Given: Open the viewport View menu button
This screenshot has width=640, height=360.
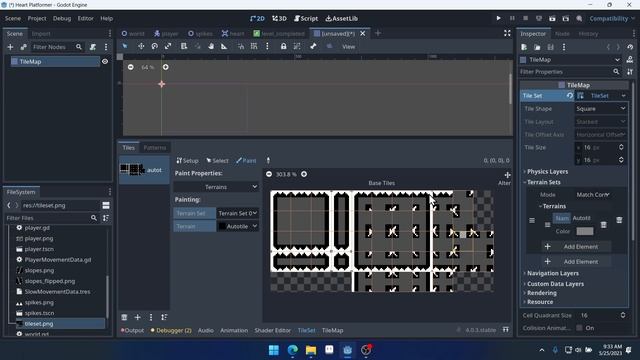Looking at the screenshot, I should [349, 47].
